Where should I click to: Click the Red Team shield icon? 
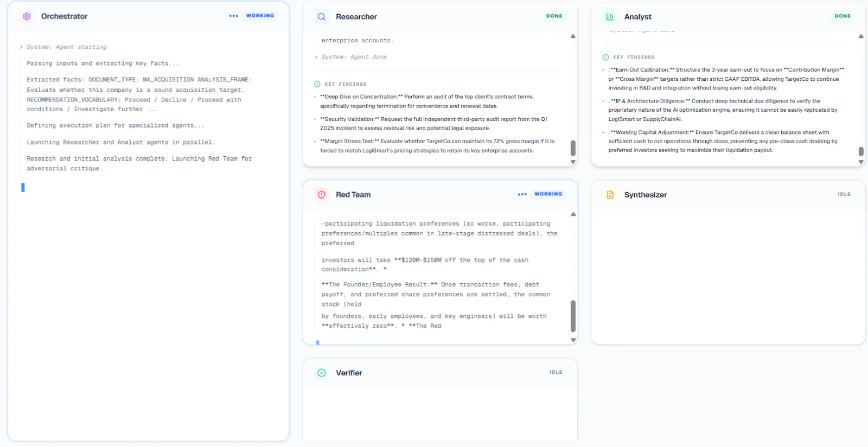click(x=322, y=195)
